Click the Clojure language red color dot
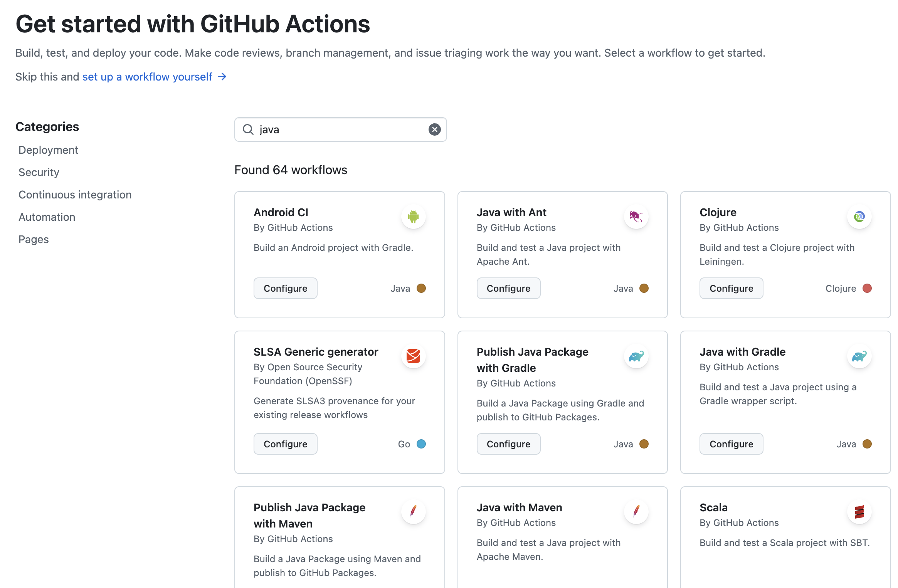Screen dimensions: 898x588 (x=867, y=288)
